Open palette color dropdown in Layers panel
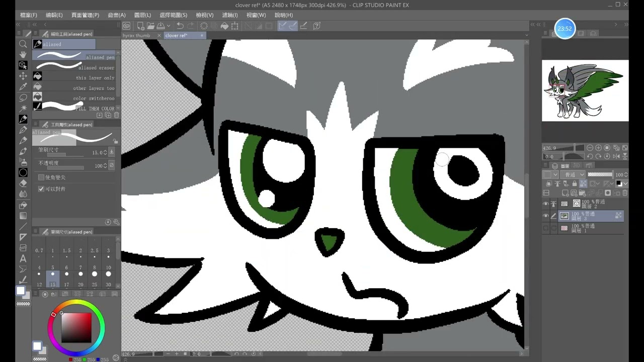This screenshot has width=644, height=362. click(550, 174)
